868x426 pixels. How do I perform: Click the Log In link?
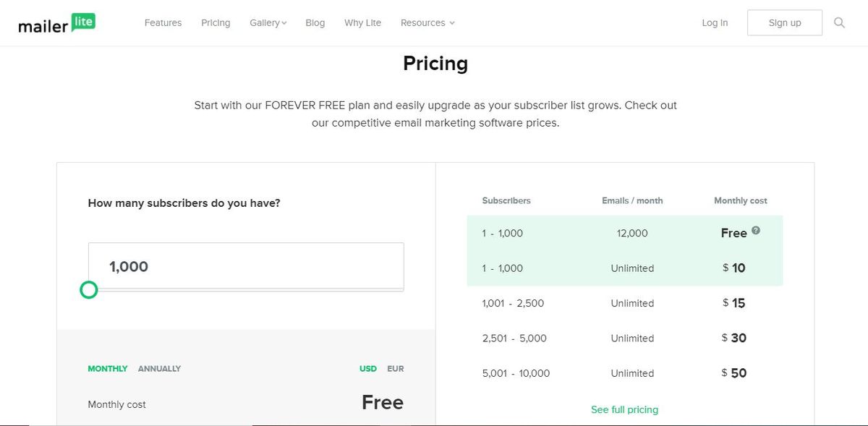pos(714,22)
